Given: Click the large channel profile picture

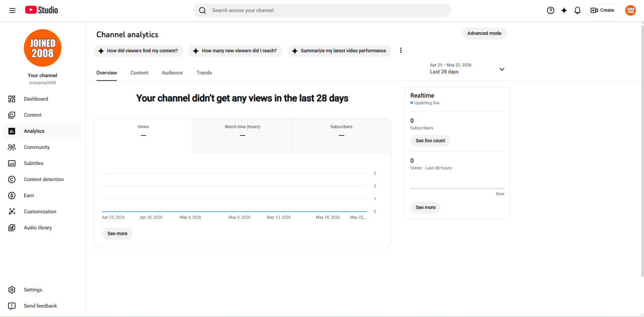Looking at the screenshot, I should [x=42, y=48].
